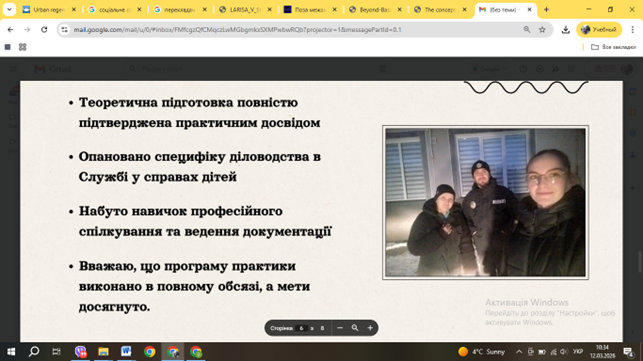Image resolution: width=643 pixels, height=361 pixels.
Task: Open Windows taskbar search
Action: (x=34, y=352)
